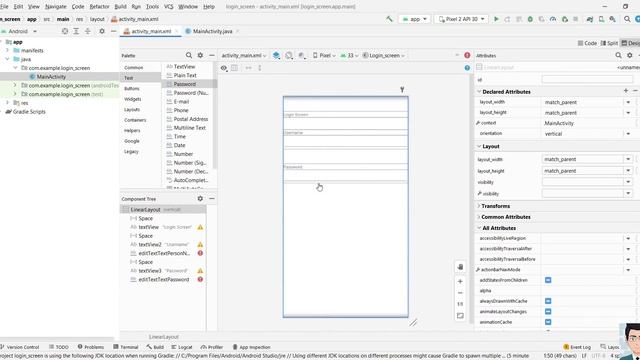Image resolution: width=640 pixels, height=360 pixels.
Task: Expand the Common Attributes section
Action: (x=479, y=217)
